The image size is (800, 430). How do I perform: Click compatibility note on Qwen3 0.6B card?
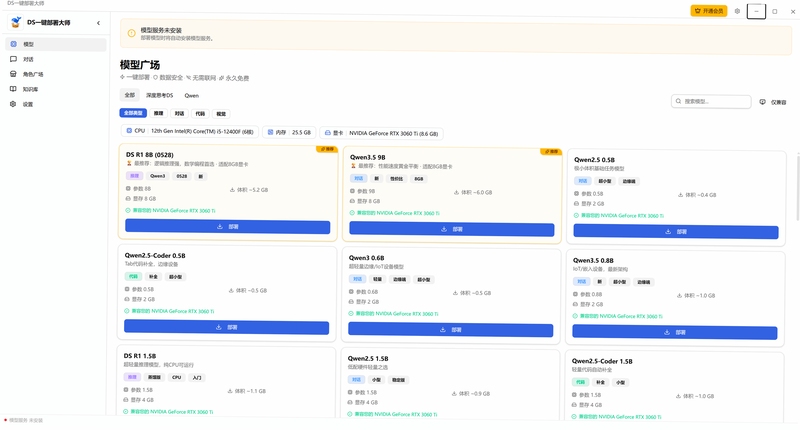[393, 314]
